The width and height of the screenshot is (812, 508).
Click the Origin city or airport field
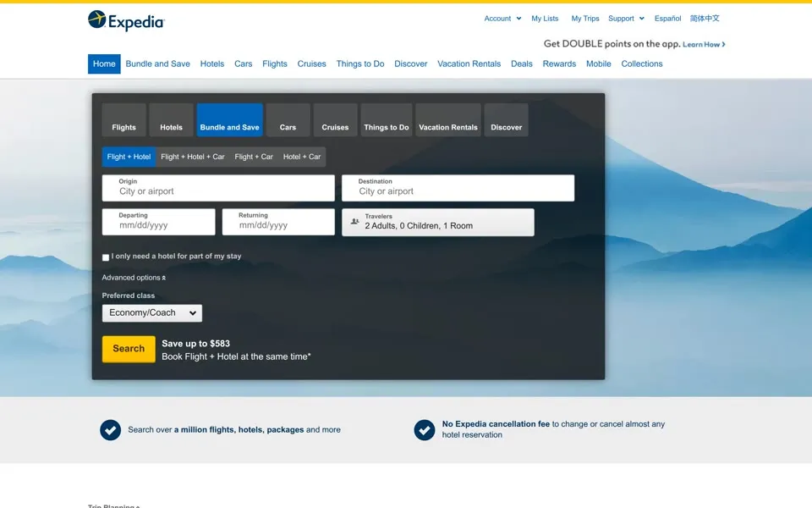(218, 188)
